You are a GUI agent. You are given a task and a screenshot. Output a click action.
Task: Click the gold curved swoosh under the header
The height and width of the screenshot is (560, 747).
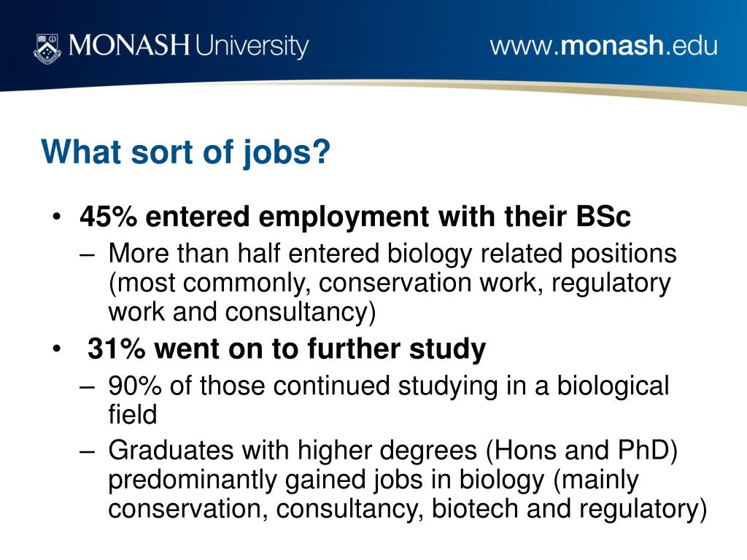(x=476, y=90)
